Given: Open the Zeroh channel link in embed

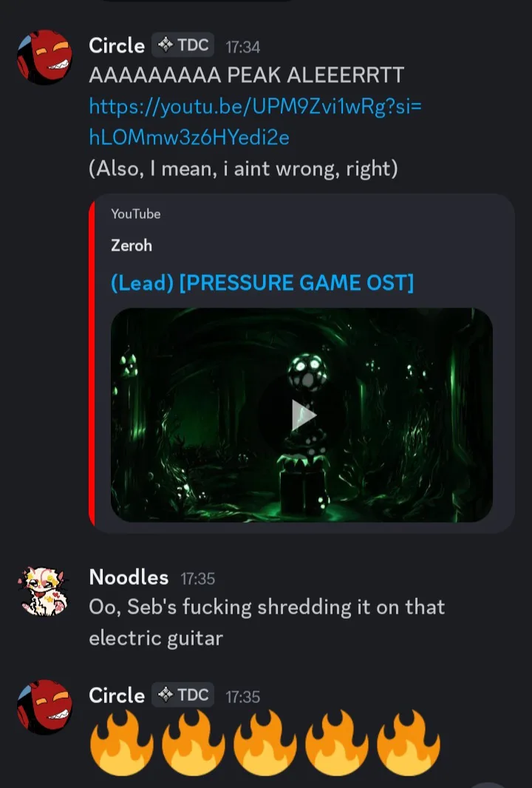Looking at the screenshot, I should pyautogui.click(x=131, y=245).
